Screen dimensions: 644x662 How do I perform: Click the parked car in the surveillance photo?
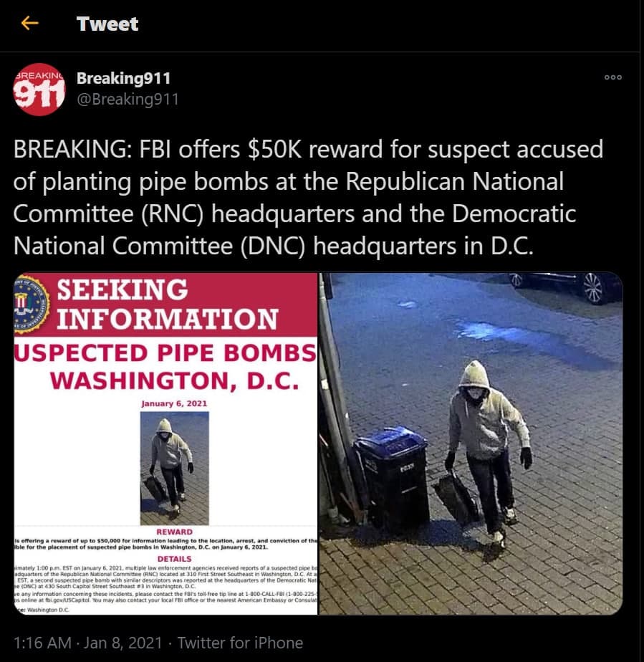565,287
